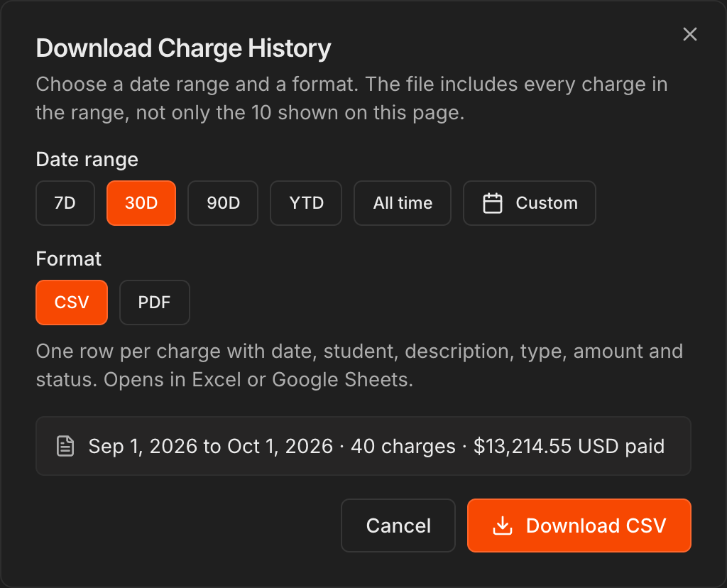Viewport: 727px width, 588px height.
Task: Click the 'Opens in Excel or Google Sheets' description
Action: pyautogui.click(x=258, y=380)
